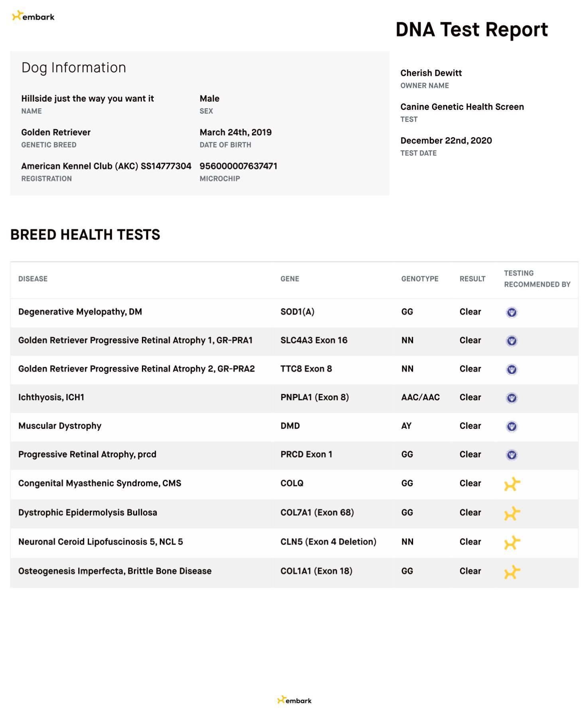Image resolution: width=588 pixels, height=716 pixels.
Task: Click the DISEASE column header
Action: coord(33,279)
